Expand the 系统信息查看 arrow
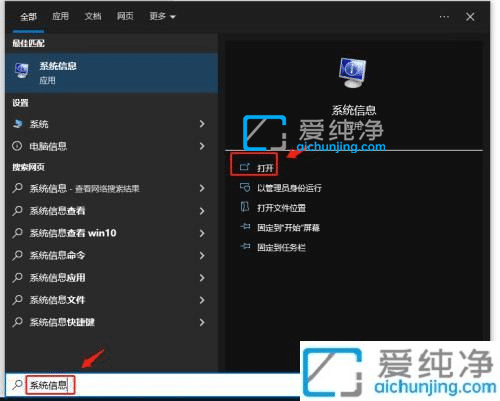This screenshot has height=401, width=500. [202, 211]
